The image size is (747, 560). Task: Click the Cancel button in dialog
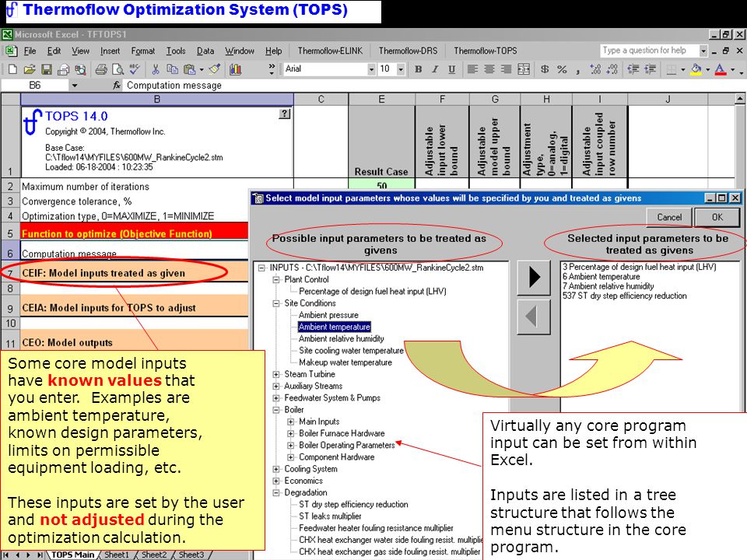pyautogui.click(x=669, y=217)
